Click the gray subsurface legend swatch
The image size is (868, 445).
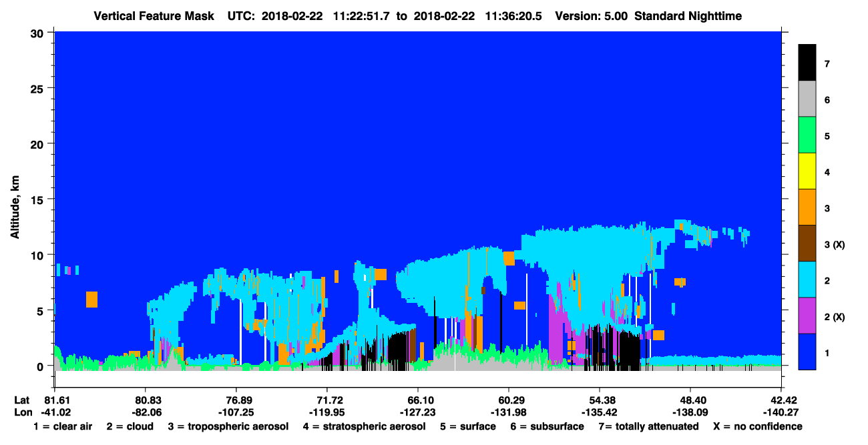tap(807, 99)
